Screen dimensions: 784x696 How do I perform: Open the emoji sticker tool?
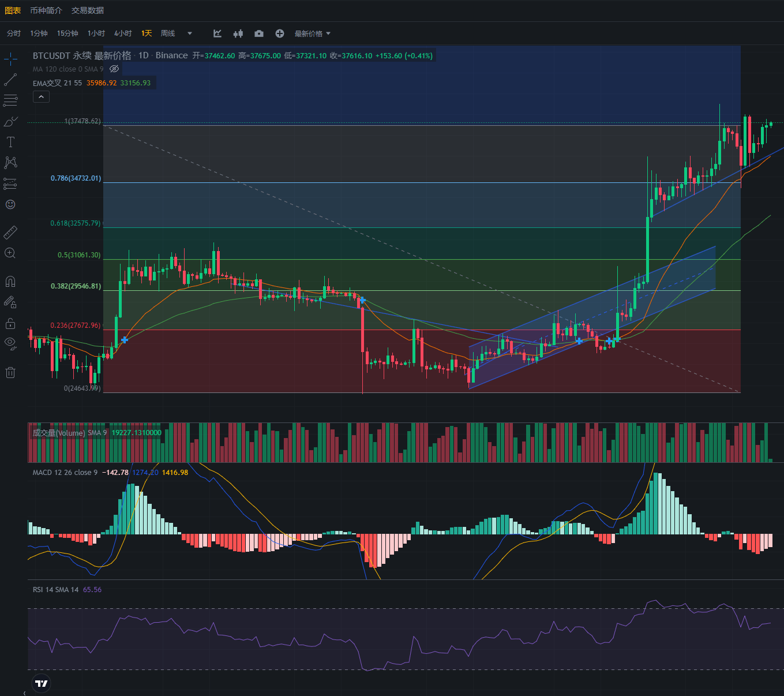coord(10,204)
